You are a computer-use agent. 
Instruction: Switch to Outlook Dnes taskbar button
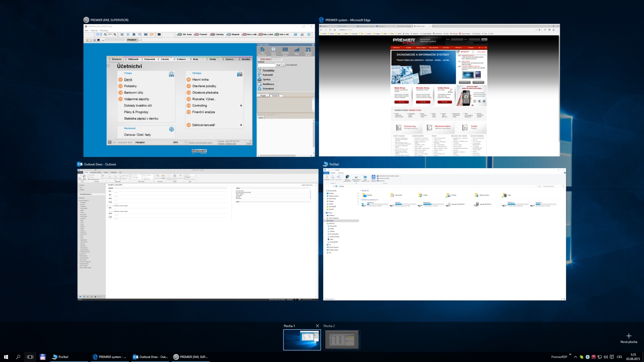pyautogui.click(x=151, y=357)
